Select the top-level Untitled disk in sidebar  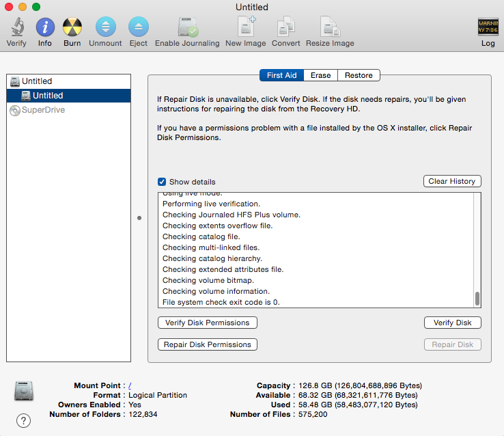pos(68,81)
